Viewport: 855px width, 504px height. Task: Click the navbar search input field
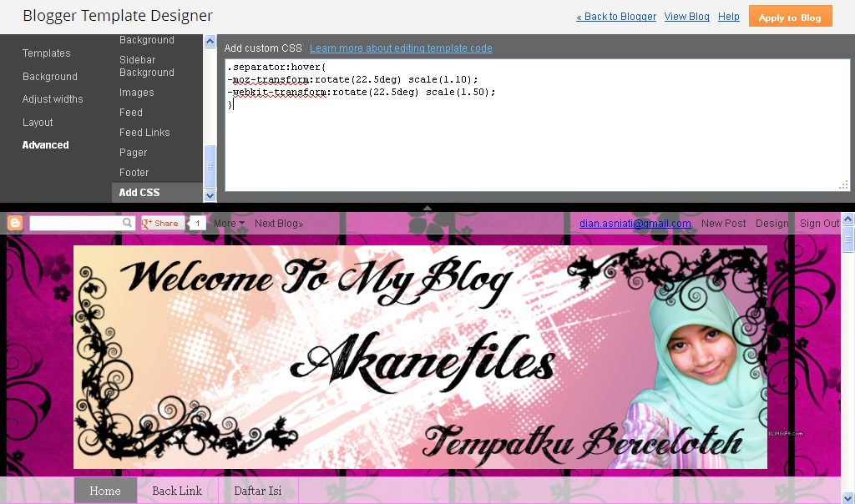(76, 223)
